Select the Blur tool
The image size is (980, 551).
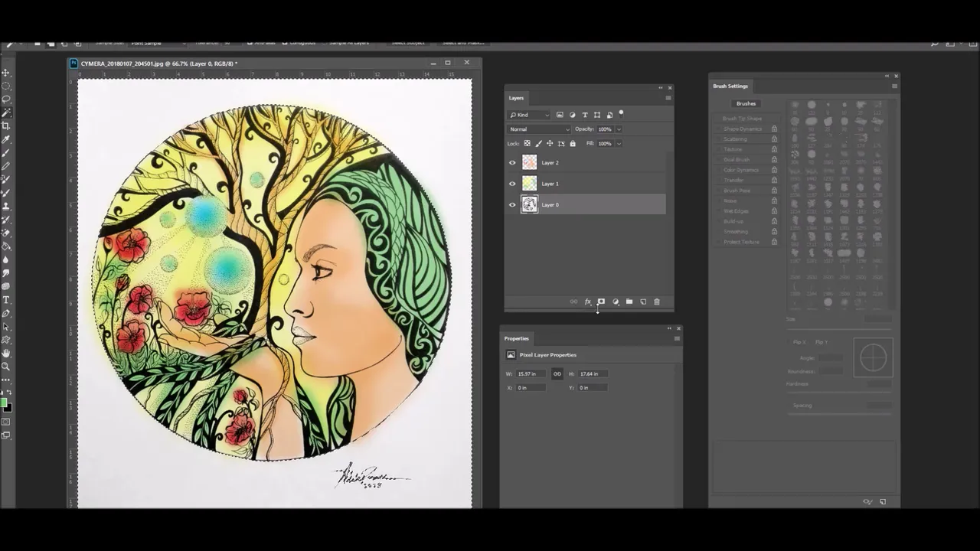[x=6, y=259]
